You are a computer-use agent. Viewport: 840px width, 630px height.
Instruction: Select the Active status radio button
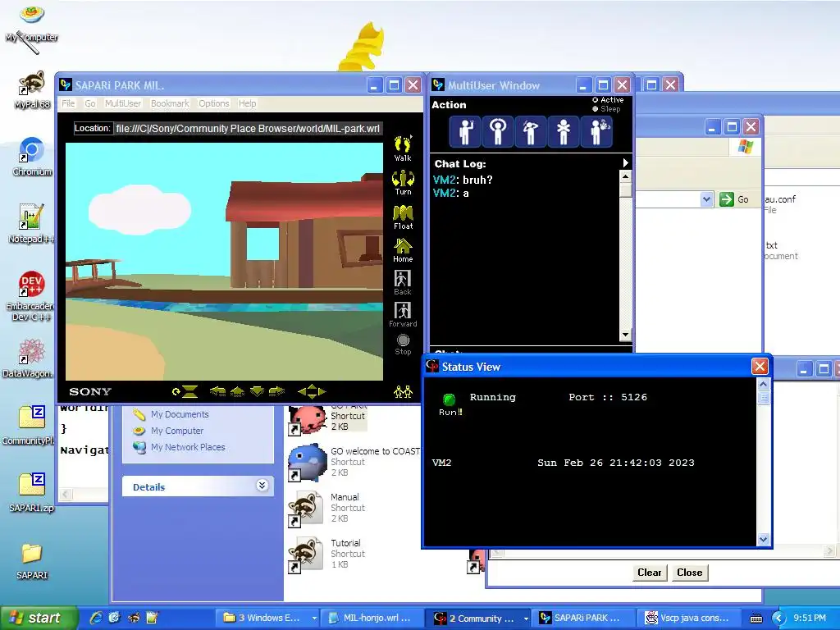[x=596, y=99]
